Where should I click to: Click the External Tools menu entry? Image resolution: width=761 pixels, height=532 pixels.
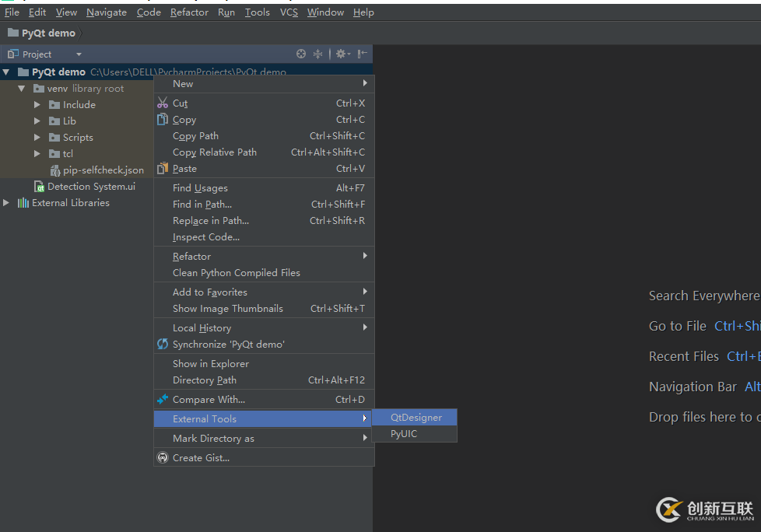point(264,419)
